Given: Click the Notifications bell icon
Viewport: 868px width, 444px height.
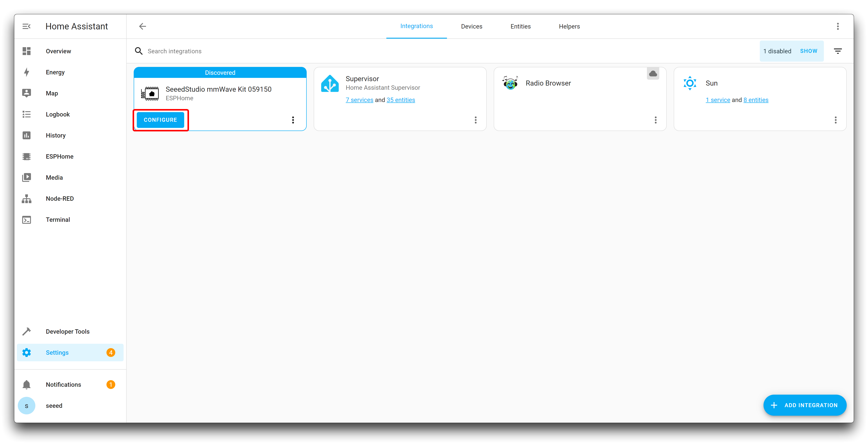Looking at the screenshot, I should tap(26, 384).
